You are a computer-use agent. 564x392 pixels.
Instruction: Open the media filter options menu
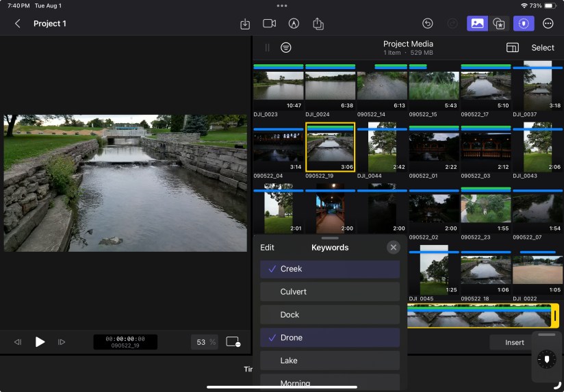click(286, 48)
